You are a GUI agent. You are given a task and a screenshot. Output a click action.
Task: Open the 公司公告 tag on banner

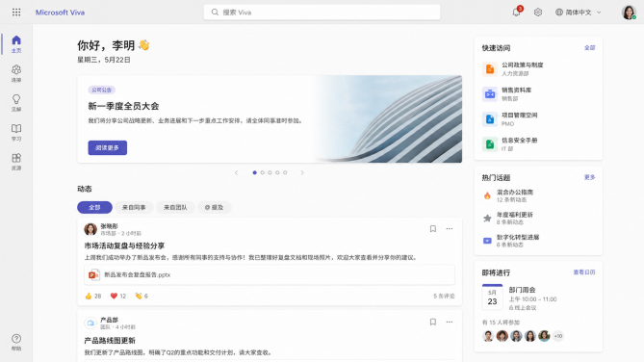pos(101,90)
